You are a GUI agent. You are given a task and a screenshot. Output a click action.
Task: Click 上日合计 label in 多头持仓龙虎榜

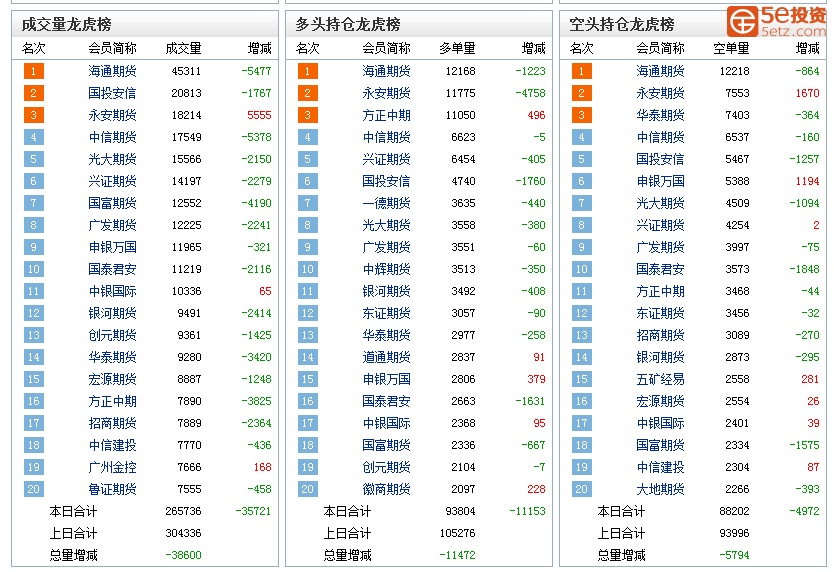tap(347, 533)
